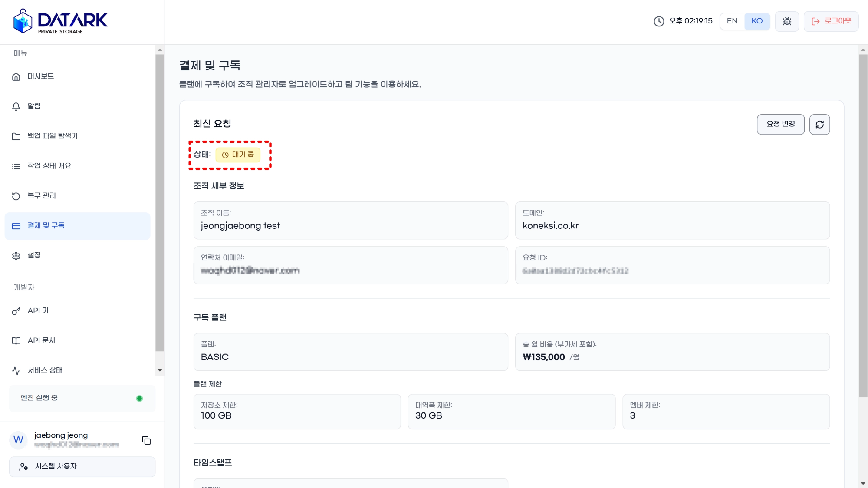
Task: Switch language to EN
Action: pos(732,21)
